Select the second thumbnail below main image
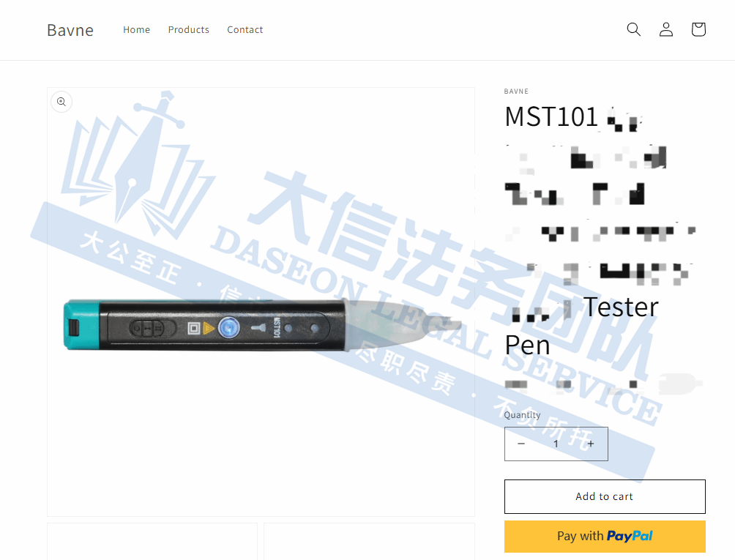 coord(369,542)
